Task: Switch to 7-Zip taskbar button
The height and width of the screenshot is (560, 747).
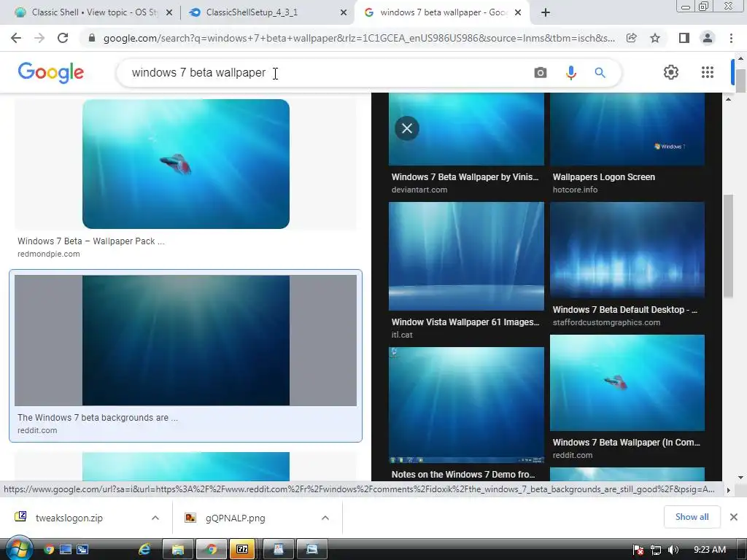Action: click(242, 550)
